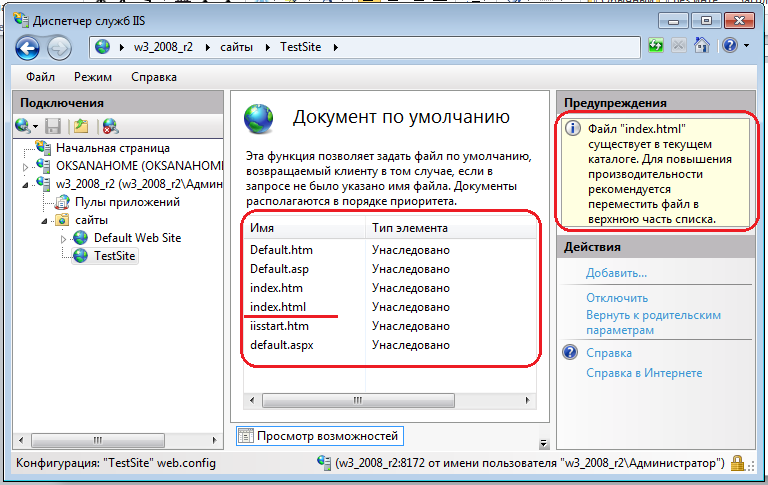768x485 pixels.
Task: Expand the Default Web Site node
Action: point(63,239)
